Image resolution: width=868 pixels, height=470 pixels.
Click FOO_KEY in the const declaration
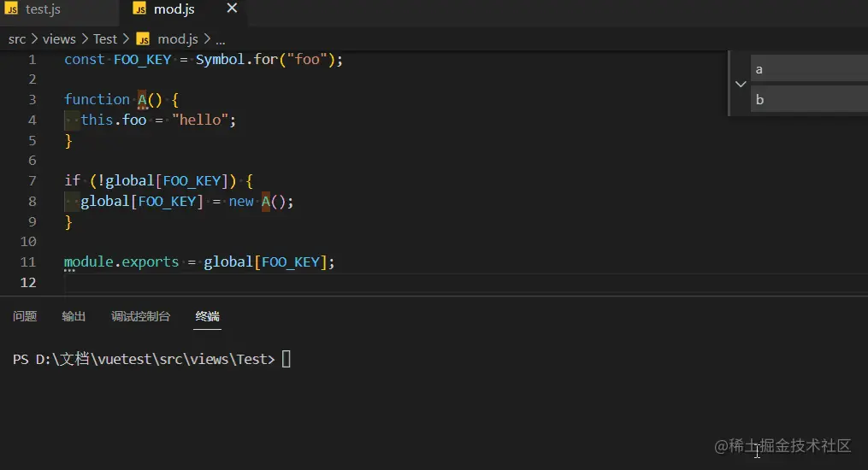coord(142,60)
